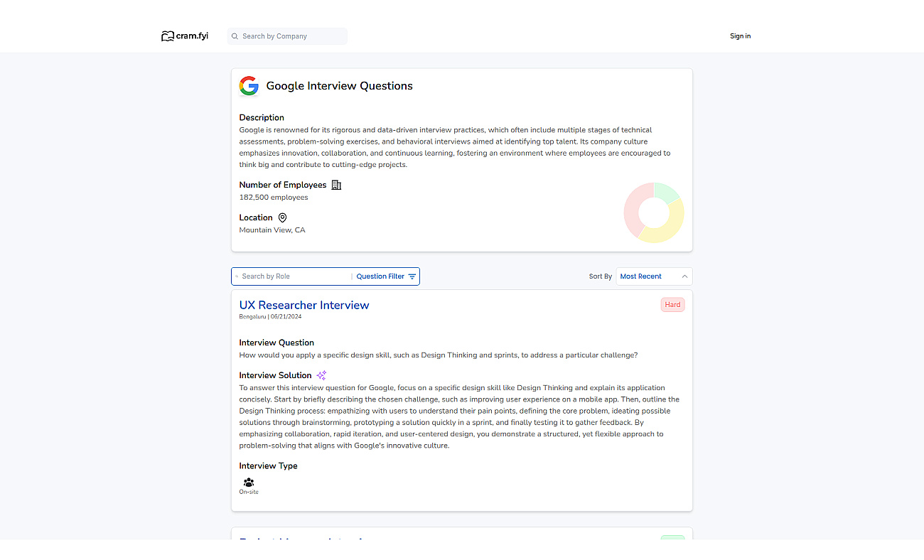
Task: Click the Hard difficulty badge
Action: point(672,305)
